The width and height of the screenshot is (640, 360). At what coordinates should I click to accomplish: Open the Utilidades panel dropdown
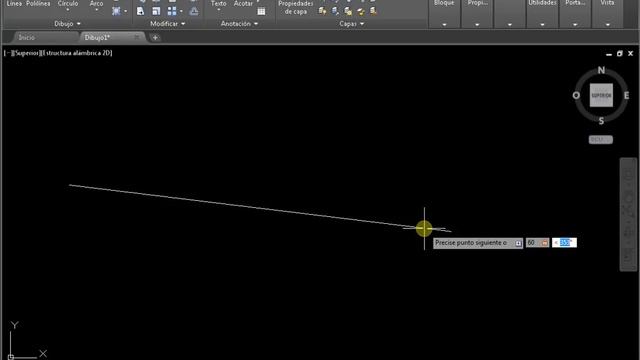coord(542,24)
